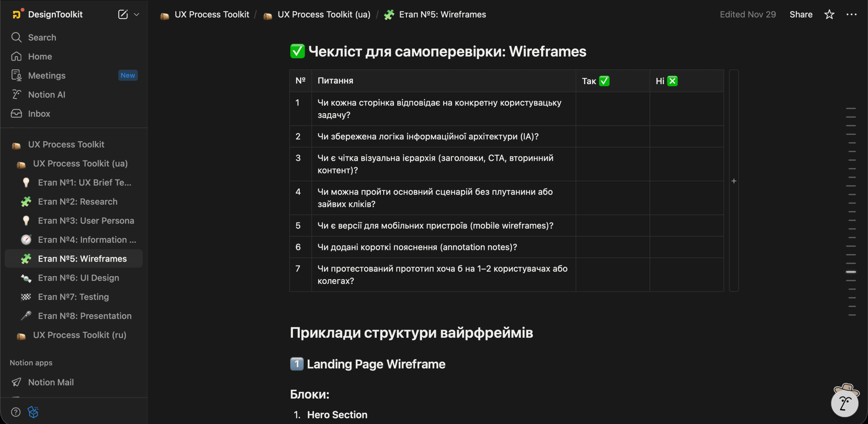Screen dimensions: 868x424
Task: Click the Ні cell in row 5
Action: (686, 225)
